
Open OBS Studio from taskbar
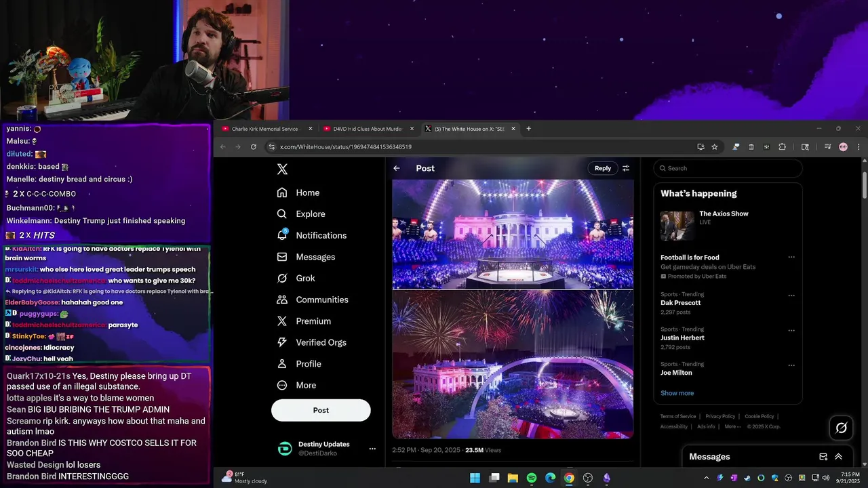(588, 478)
